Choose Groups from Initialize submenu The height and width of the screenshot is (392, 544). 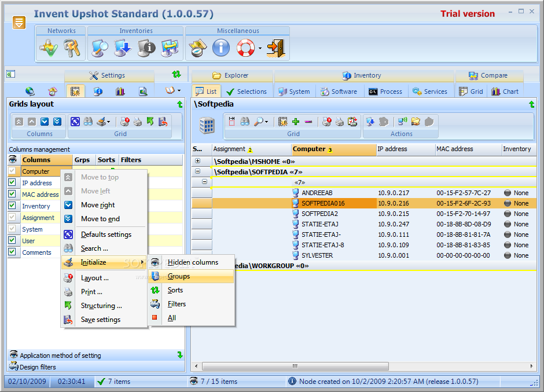[191, 276]
